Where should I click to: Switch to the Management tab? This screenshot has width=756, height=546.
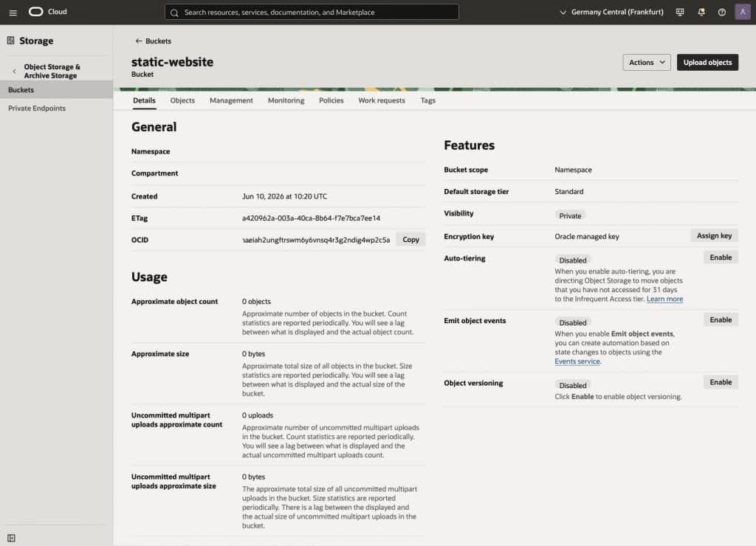[x=231, y=100]
